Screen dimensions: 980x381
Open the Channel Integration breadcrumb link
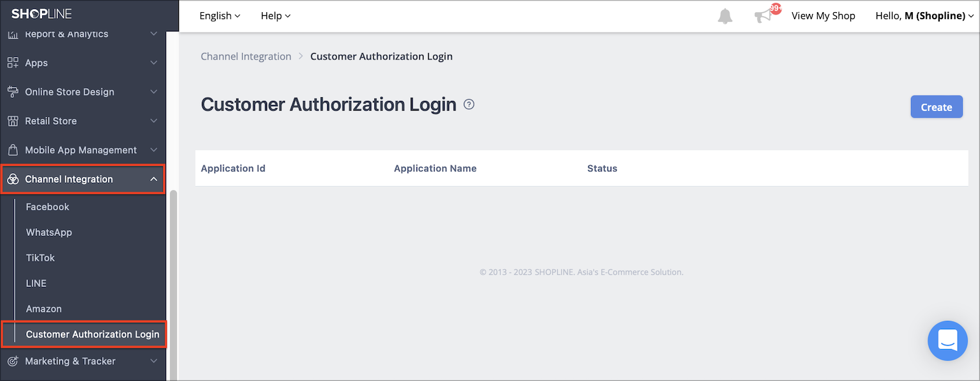tap(246, 56)
